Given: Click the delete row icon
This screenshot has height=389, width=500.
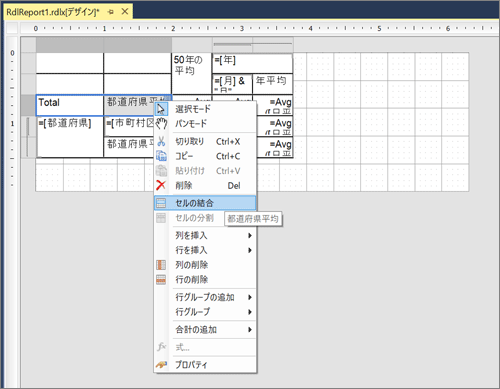Looking at the screenshot, I should [x=161, y=280].
